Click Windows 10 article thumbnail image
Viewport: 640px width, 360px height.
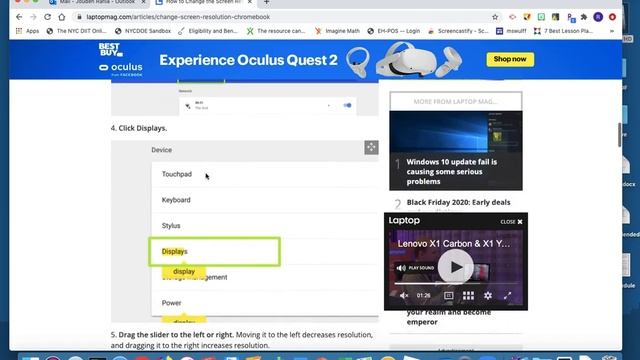(456, 131)
